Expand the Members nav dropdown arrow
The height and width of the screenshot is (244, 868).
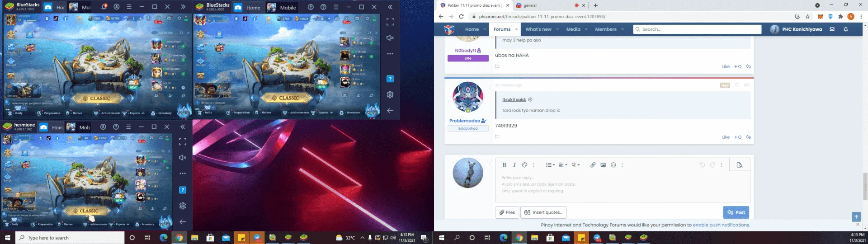(x=623, y=29)
